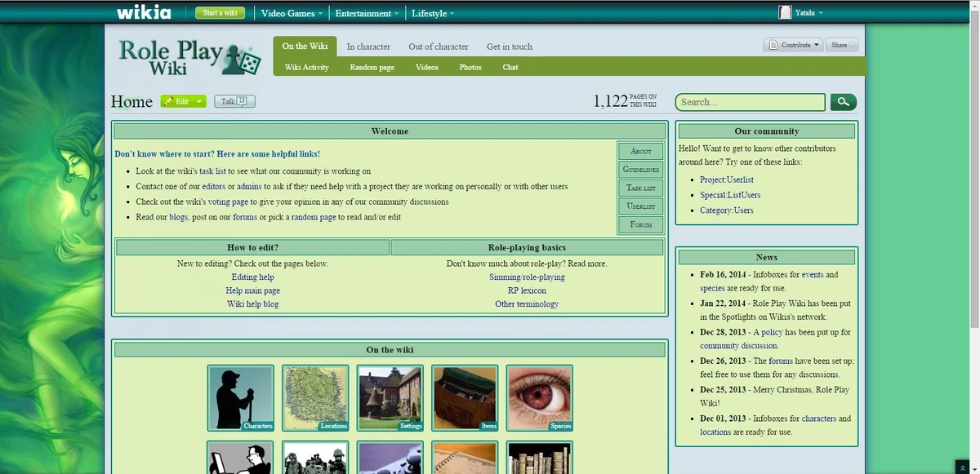The height and width of the screenshot is (474, 980).
Task: Open the Video Games menu
Action: click(287, 13)
